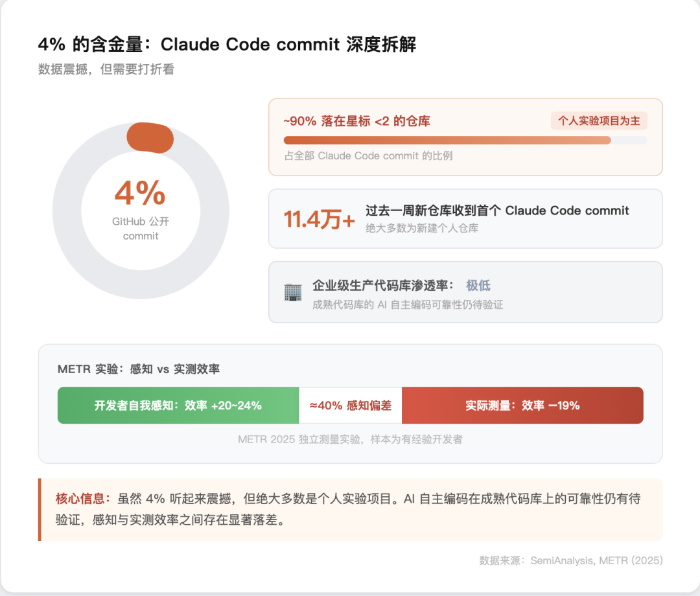Select the ≈40% 感知偏差 middle segment
Viewport: 700px width, 596px height.
pyautogui.click(x=351, y=406)
